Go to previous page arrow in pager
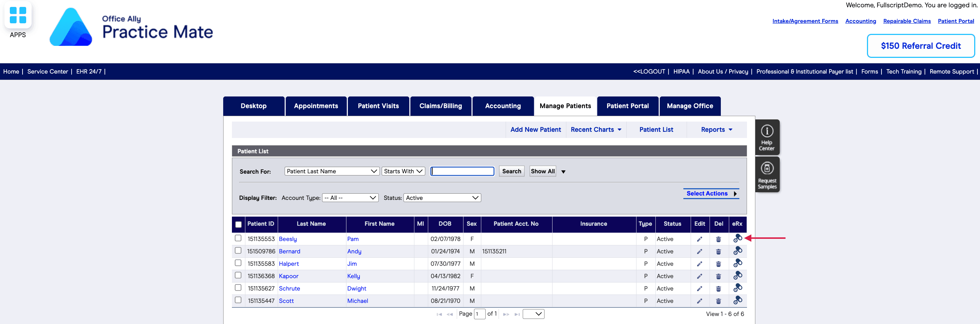This screenshot has height=324, width=980. pyautogui.click(x=450, y=315)
